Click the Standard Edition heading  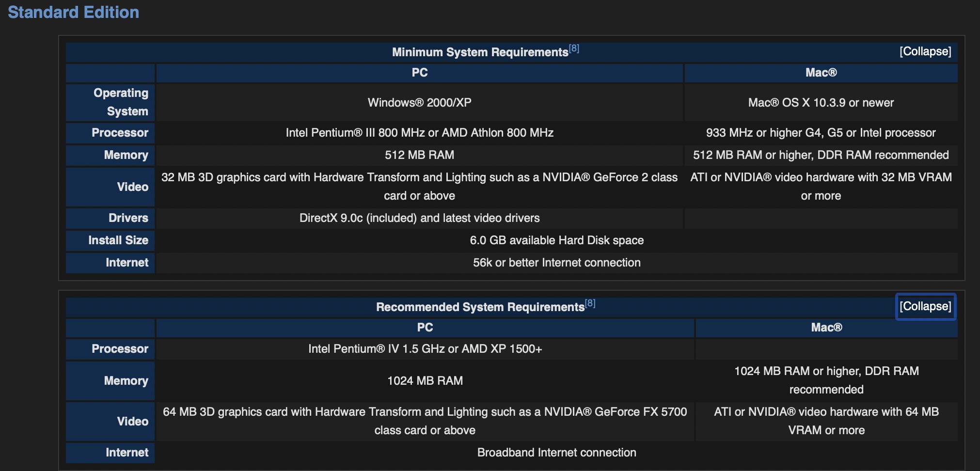(73, 12)
